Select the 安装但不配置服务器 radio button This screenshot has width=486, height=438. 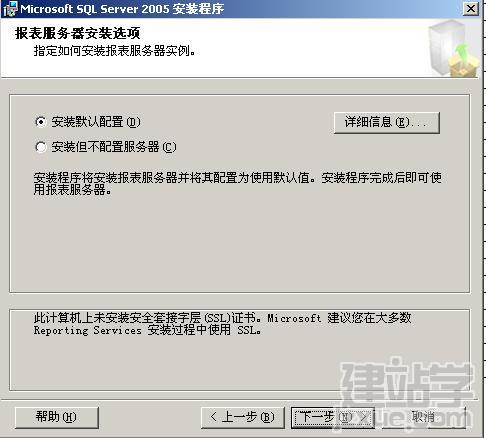pos(41,147)
